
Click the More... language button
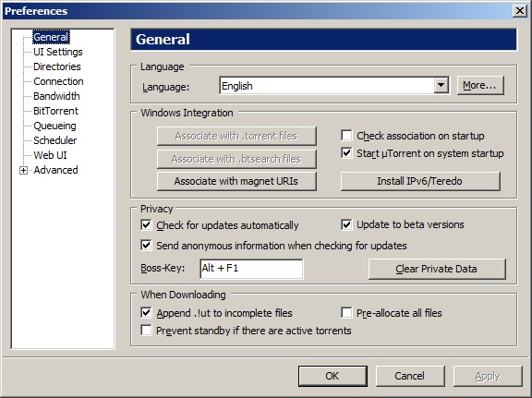(x=480, y=86)
